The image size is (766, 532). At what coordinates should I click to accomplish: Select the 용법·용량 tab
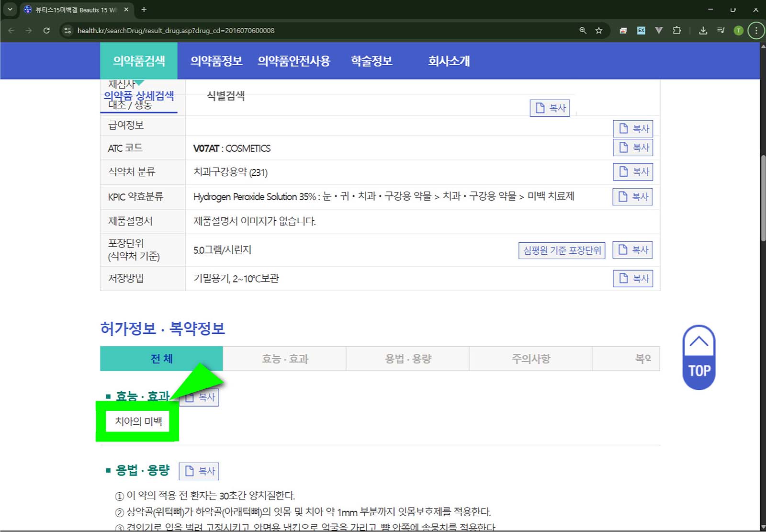[x=407, y=358]
